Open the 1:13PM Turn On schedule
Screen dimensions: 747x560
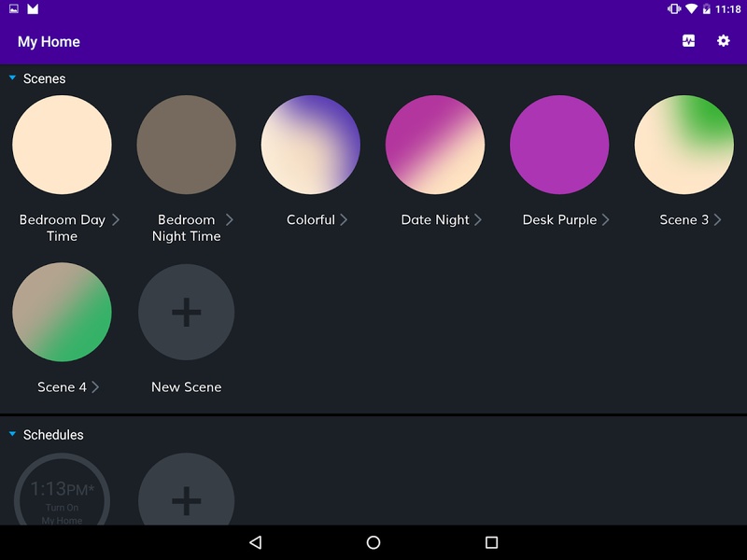coord(62,489)
